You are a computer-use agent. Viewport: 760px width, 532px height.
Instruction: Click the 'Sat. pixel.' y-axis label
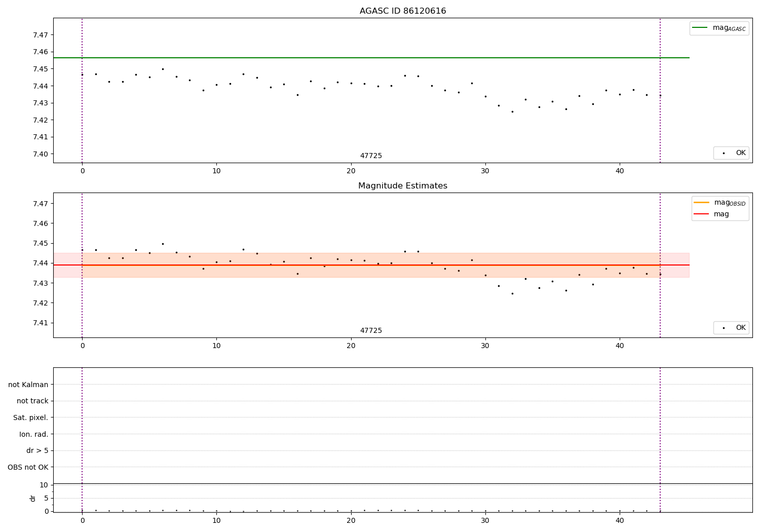31,417
